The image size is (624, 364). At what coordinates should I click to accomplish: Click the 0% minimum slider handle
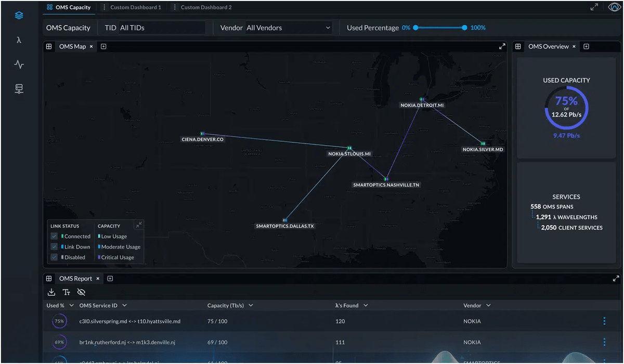(415, 28)
